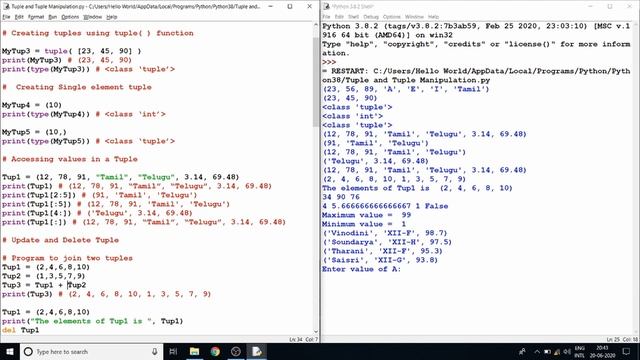Minimize the Tuple Manipulation editor window
The image size is (640, 360).
pyautogui.click(x=271, y=7)
